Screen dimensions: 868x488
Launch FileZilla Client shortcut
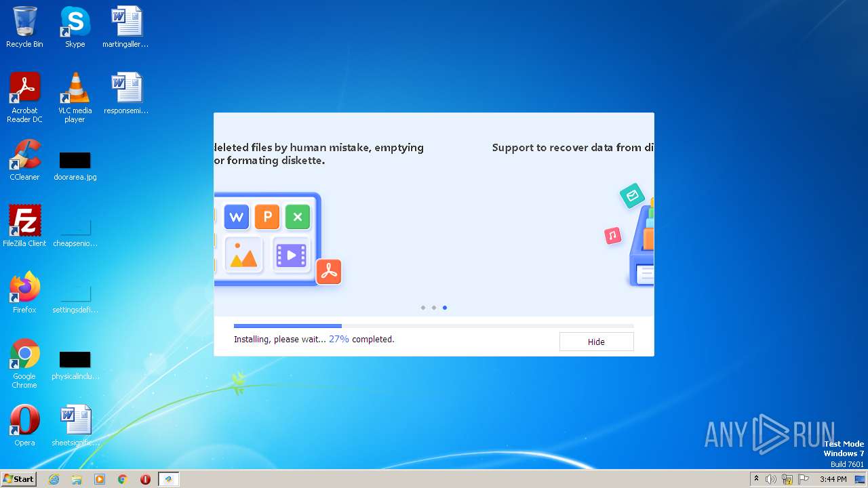[x=24, y=226]
